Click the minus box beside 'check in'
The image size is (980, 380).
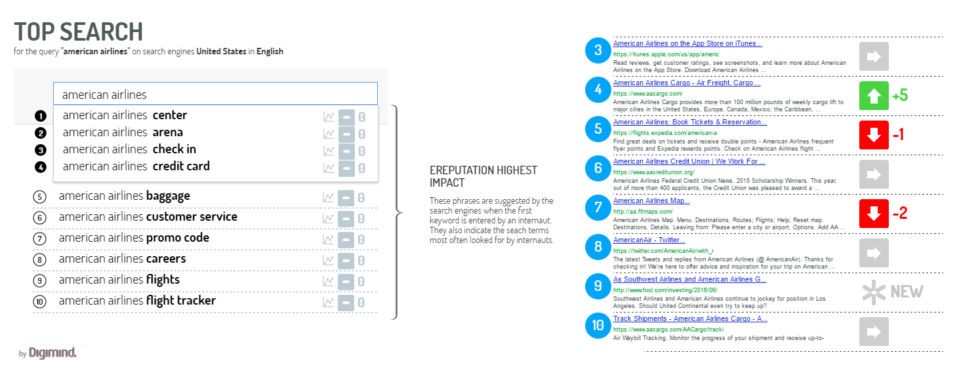coord(346,151)
